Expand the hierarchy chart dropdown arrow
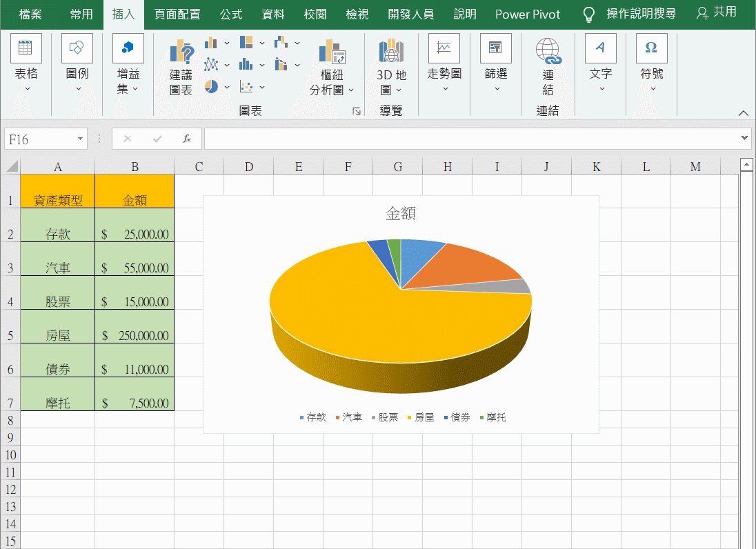The width and height of the screenshot is (756, 549). click(x=262, y=43)
